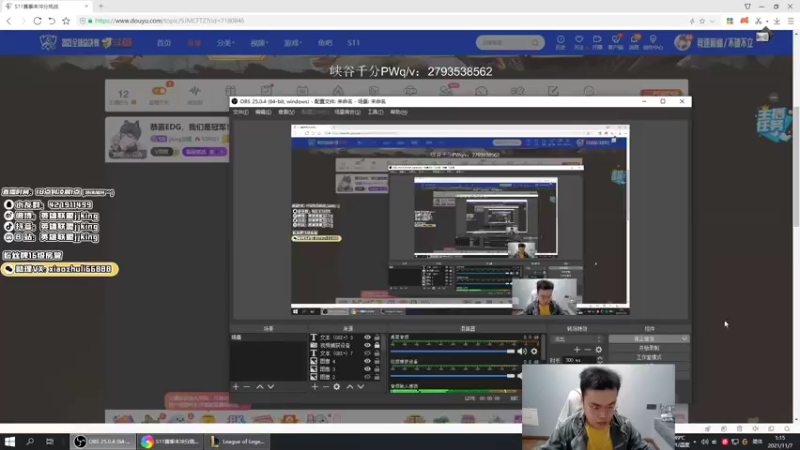This screenshot has width=800, height=450.
Task: Add a new scene in OBS
Action: tap(236, 387)
